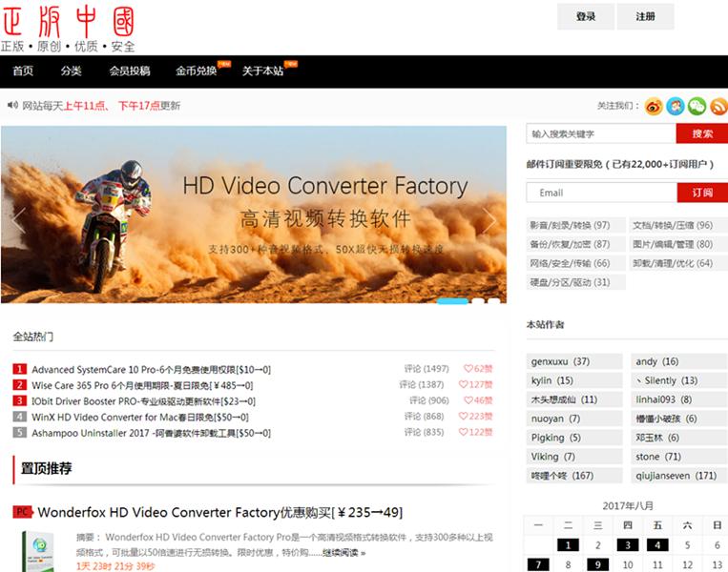728x572 pixels.
Task: Open category 硬盘/分区/驱动 (31)
Action: 575,282
